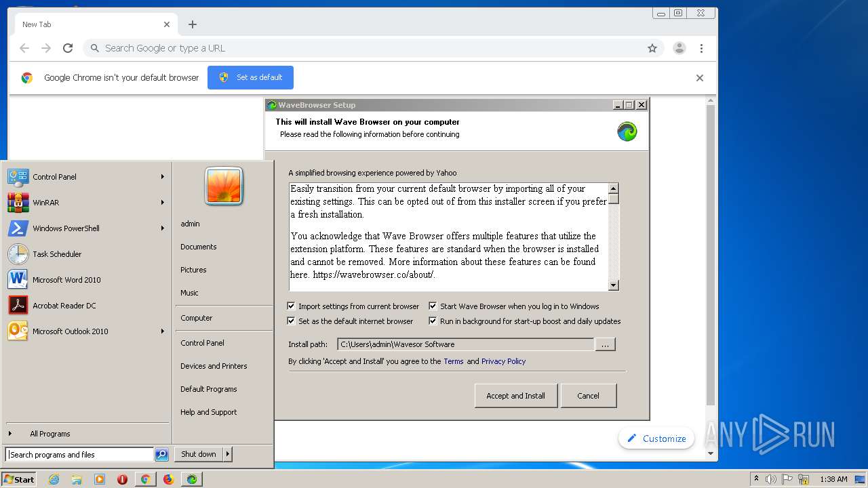The width and height of the screenshot is (868, 488).
Task: Dismiss the default browser notification bar
Action: pos(700,78)
